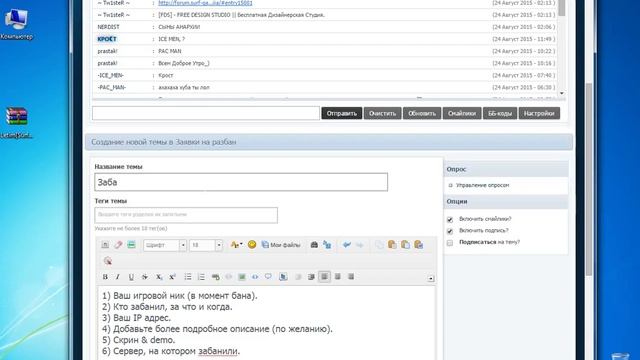Click the redo arrow icon
This screenshot has width=640, height=360.
click(x=360, y=245)
